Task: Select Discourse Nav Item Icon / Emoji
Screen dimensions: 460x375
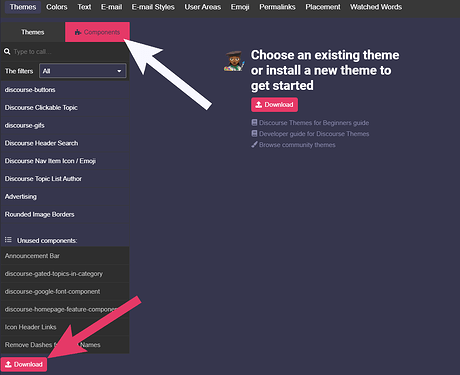Action: (65, 161)
